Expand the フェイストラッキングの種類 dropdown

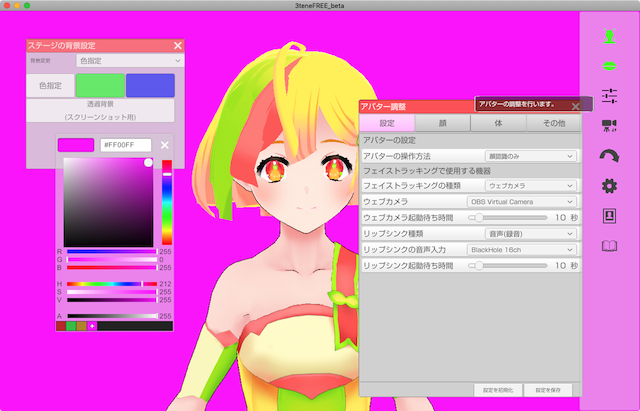[x=531, y=186]
